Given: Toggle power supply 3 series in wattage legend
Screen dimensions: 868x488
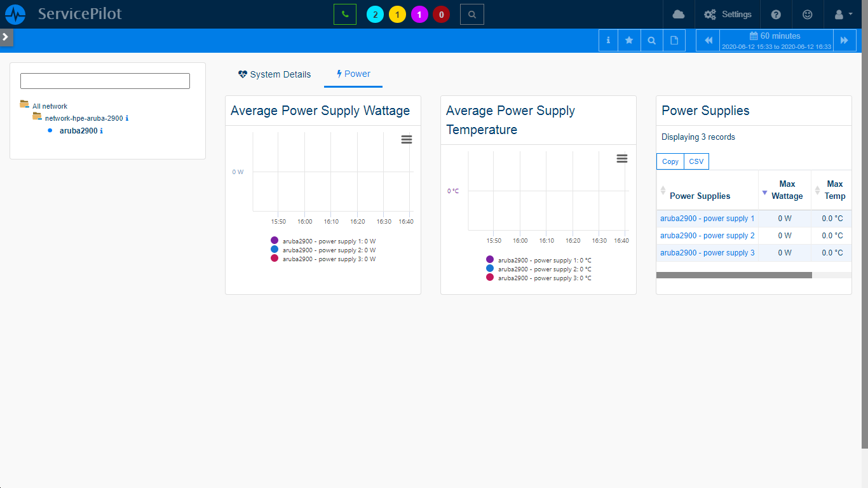Looking at the screenshot, I should (329, 259).
